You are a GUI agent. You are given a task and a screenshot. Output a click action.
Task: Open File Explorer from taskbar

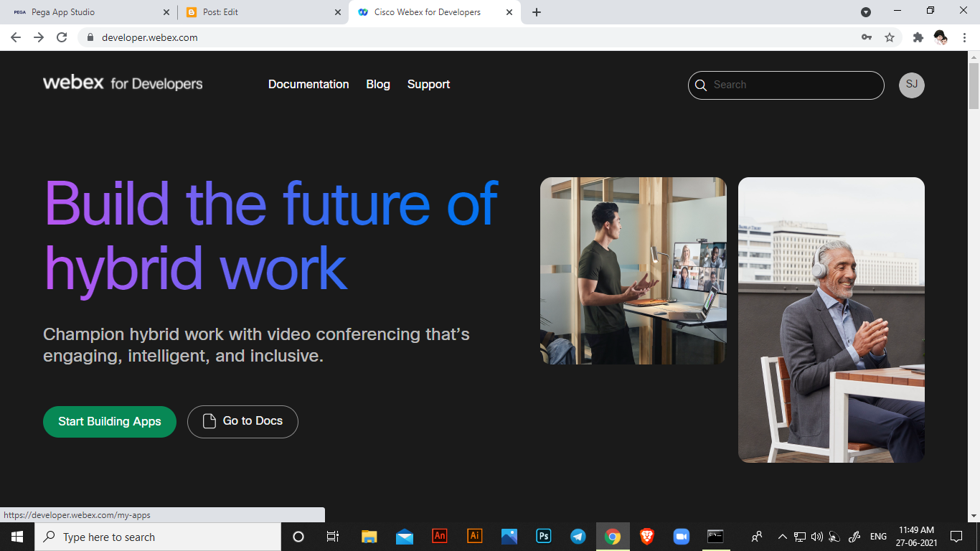(369, 537)
